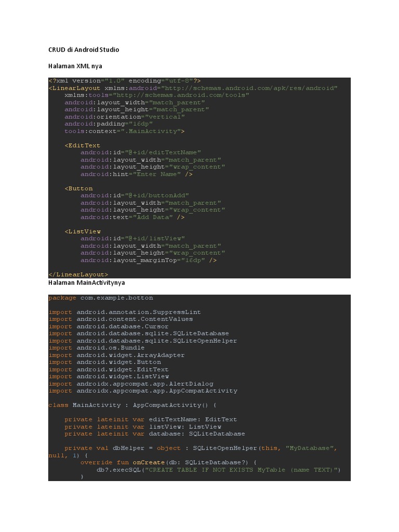Image resolution: width=399 pixels, height=532 pixels.
Task: Click the opening ListView tag
Action: click(83, 232)
